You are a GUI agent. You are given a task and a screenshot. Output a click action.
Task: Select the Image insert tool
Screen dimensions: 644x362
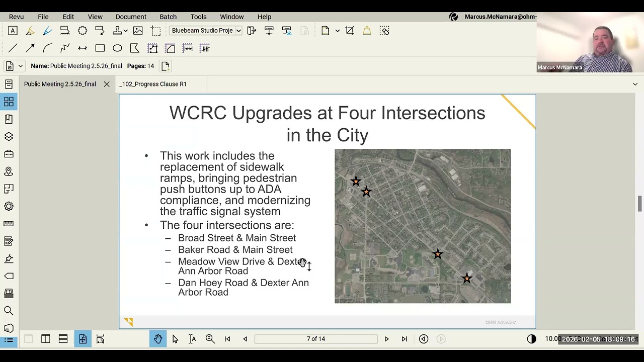click(x=138, y=31)
